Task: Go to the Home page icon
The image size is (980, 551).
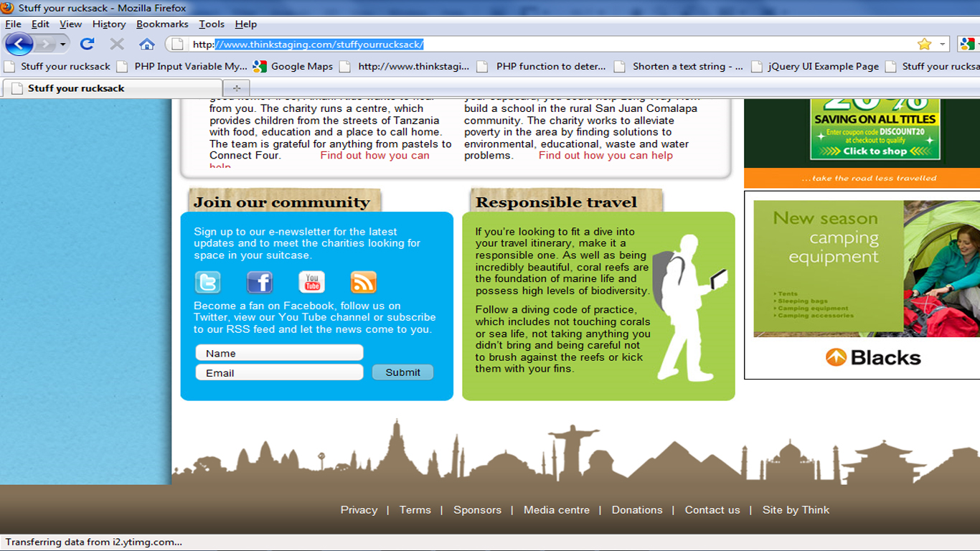Action: 147,44
